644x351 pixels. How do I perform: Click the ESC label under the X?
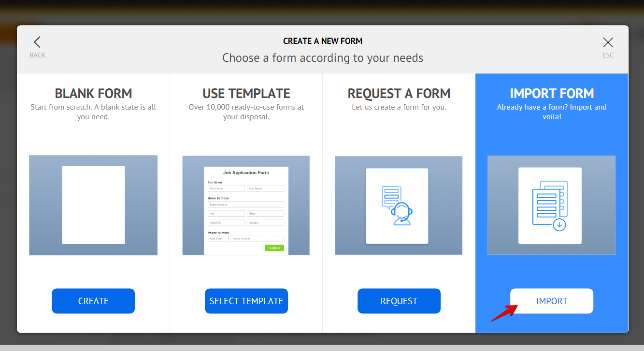click(608, 55)
